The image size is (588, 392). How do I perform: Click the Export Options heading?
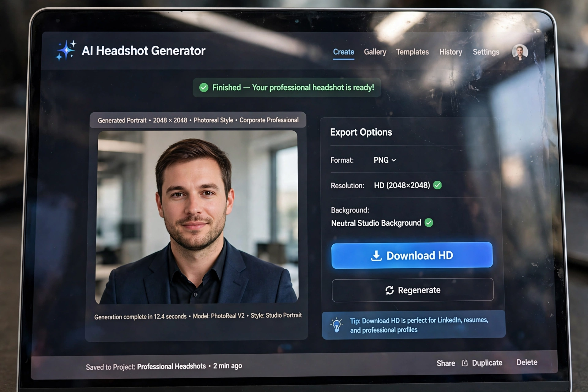pyautogui.click(x=361, y=132)
